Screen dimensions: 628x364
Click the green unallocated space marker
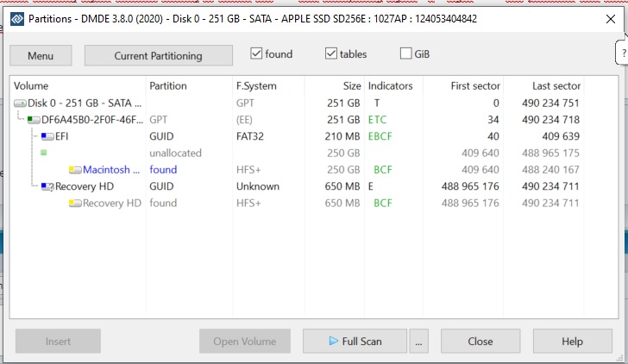click(x=44, y=153)
